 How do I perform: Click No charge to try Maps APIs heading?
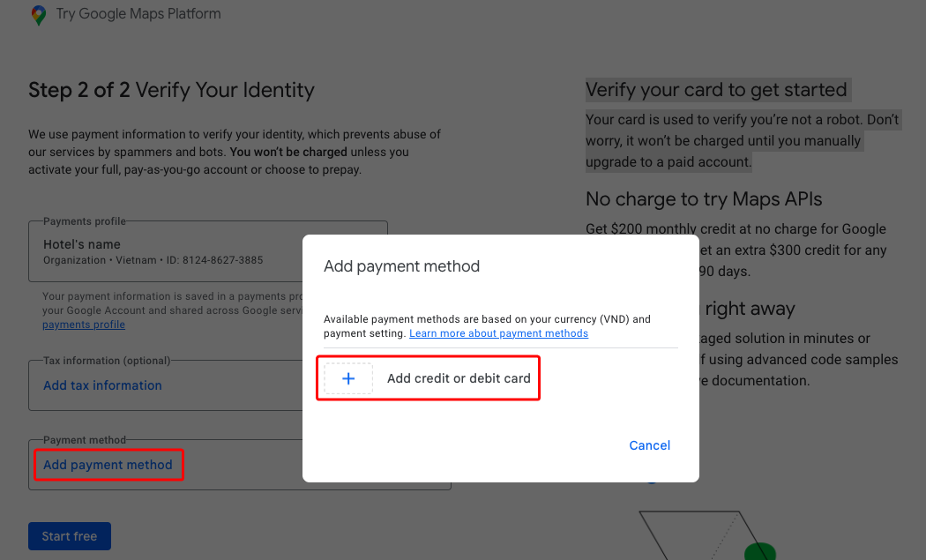(704, 199)
